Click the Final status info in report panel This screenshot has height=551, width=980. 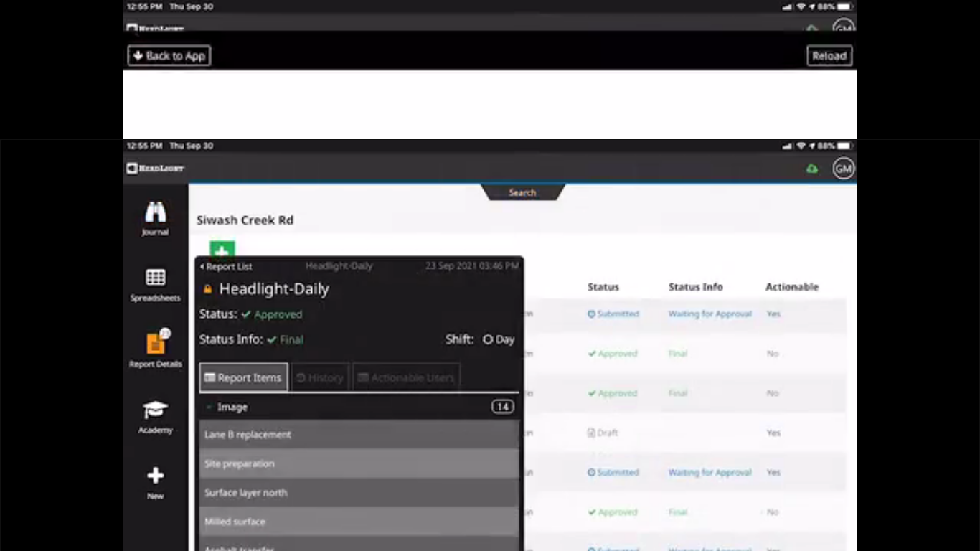tap(286, 340)
